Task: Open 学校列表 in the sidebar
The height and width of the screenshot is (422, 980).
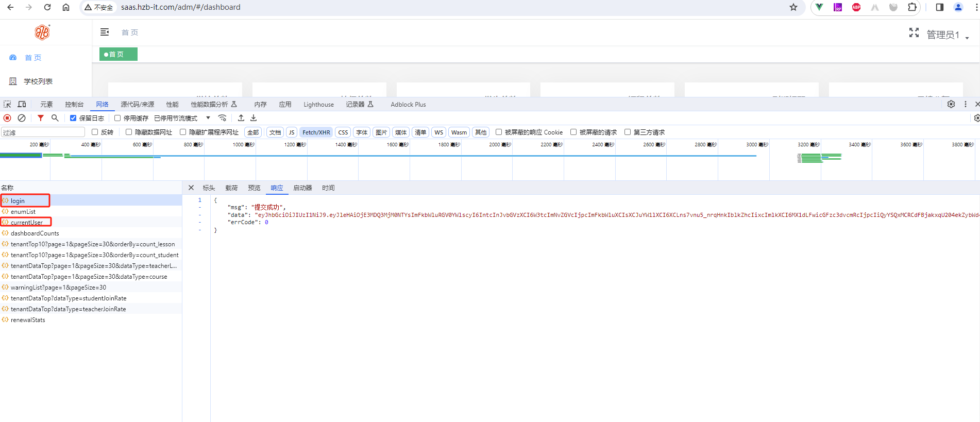Action: [38, 81]
